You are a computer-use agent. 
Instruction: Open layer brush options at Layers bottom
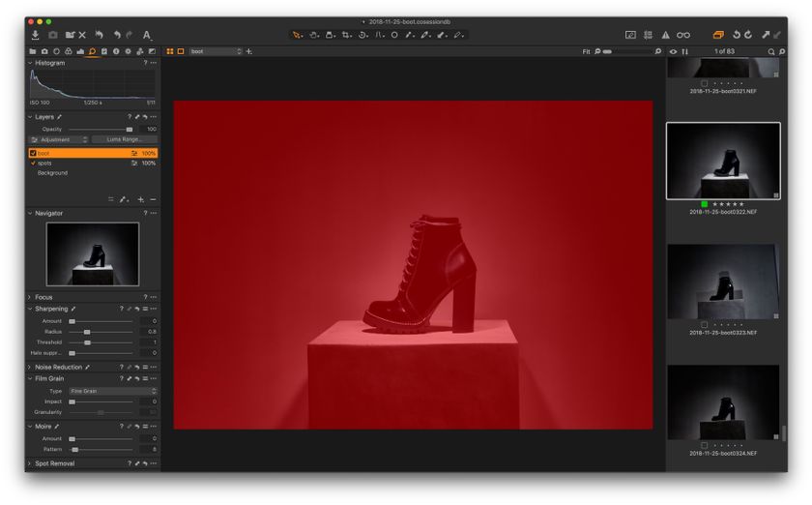click(x=124, y=199)
